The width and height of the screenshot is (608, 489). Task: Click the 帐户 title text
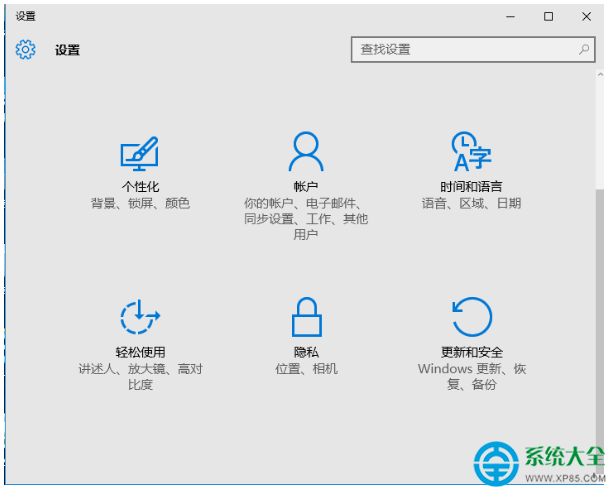pyautogui.click(x=306, y=187)
